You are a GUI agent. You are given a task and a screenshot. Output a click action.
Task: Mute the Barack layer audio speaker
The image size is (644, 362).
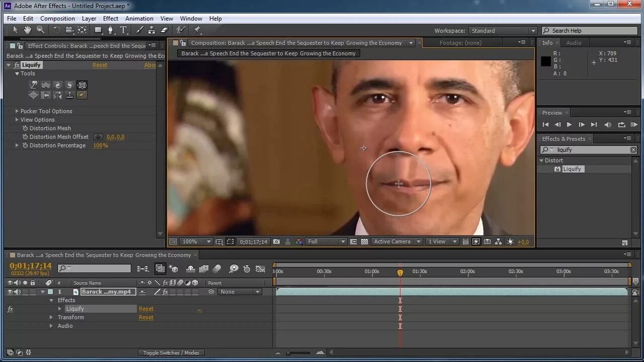(x=18, y=292)
